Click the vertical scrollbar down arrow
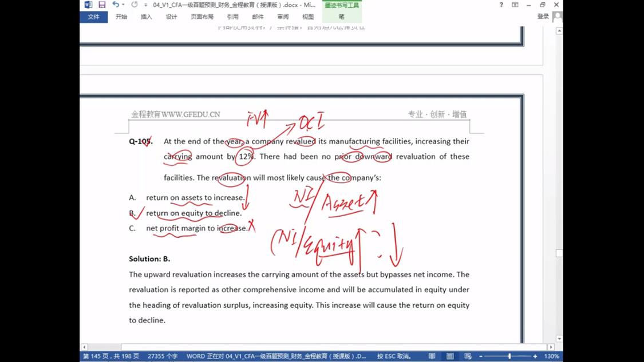This screenshot has width=644, height=362. coord(559,339)
